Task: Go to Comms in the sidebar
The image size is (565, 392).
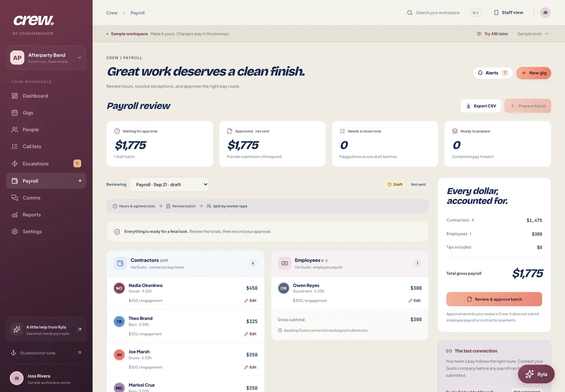Action: click(46, 198)
